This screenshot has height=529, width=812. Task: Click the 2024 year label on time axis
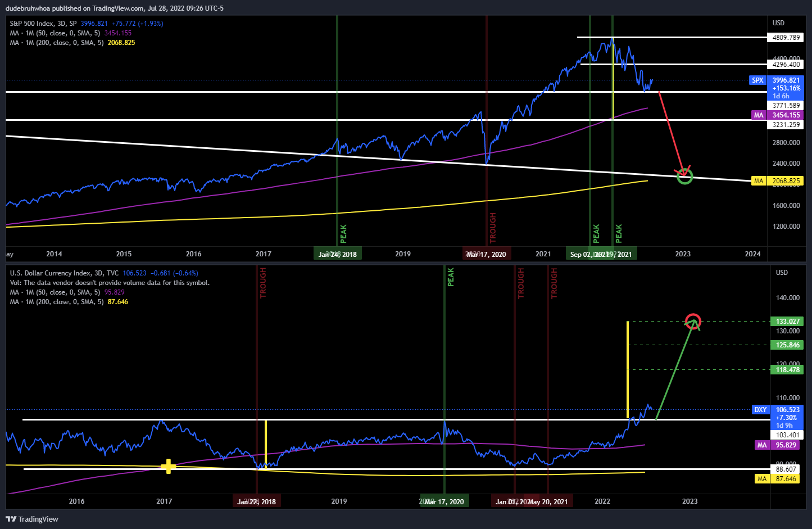click(x=752, y=254)
